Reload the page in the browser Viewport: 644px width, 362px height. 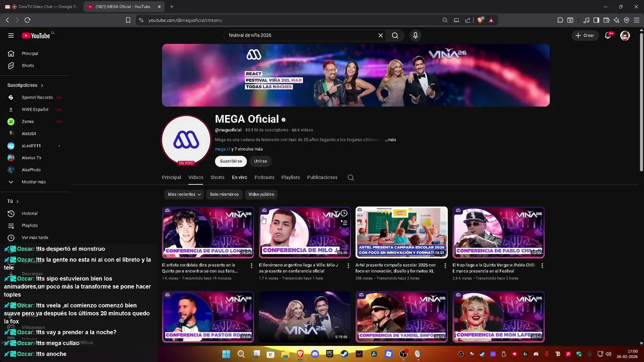coord(27,20)
